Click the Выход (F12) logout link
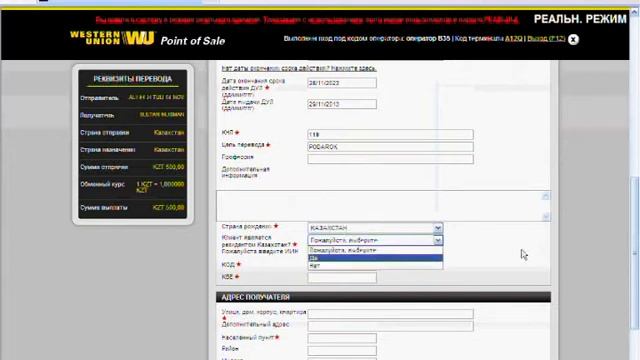The width and height of the screenshot is (640, 360). pyautogui.click(x=546, y=38)
